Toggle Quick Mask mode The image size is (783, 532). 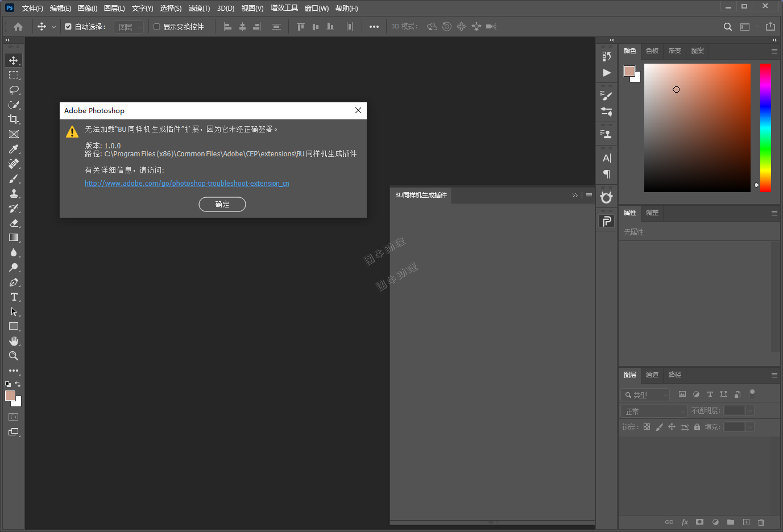[x=14, y=417]
